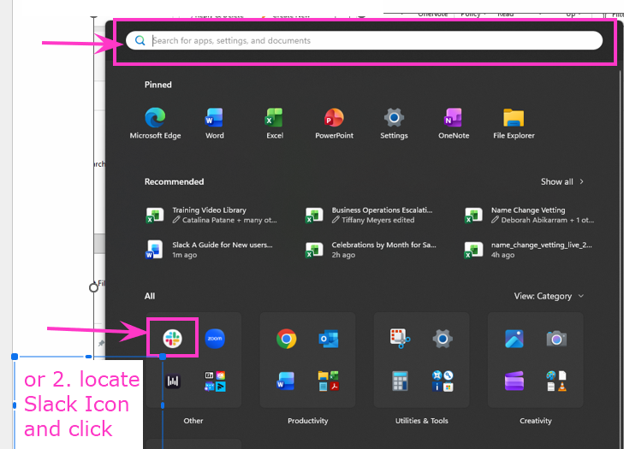Image resolution: width=624 pixels, height=449 pixels.
Task: Open Training Video Library recommended file
Action: 212,215
